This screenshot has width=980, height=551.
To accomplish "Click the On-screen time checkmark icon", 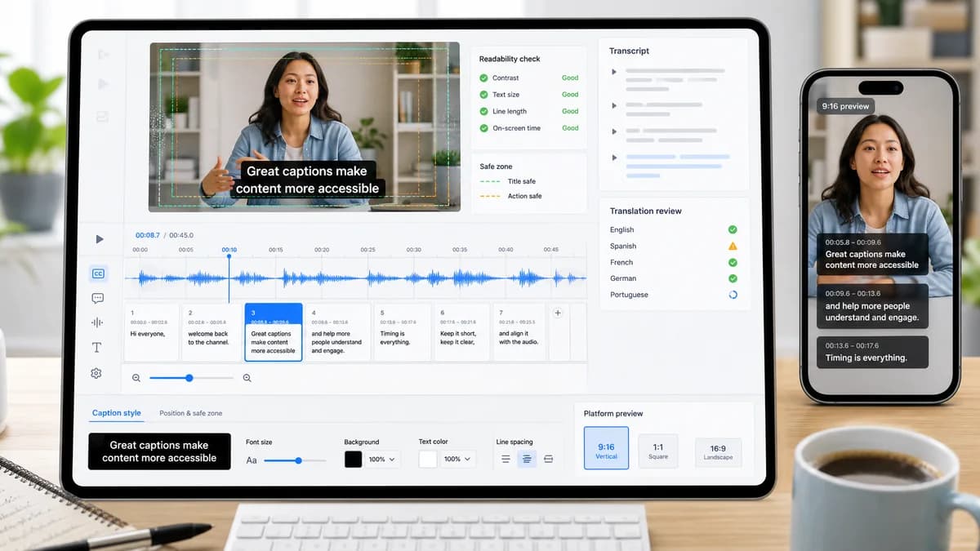I will [x=483, y=128].
